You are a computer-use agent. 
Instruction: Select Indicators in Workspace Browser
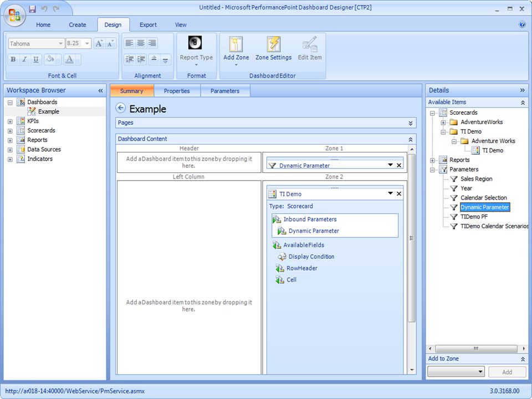[40, 159]
